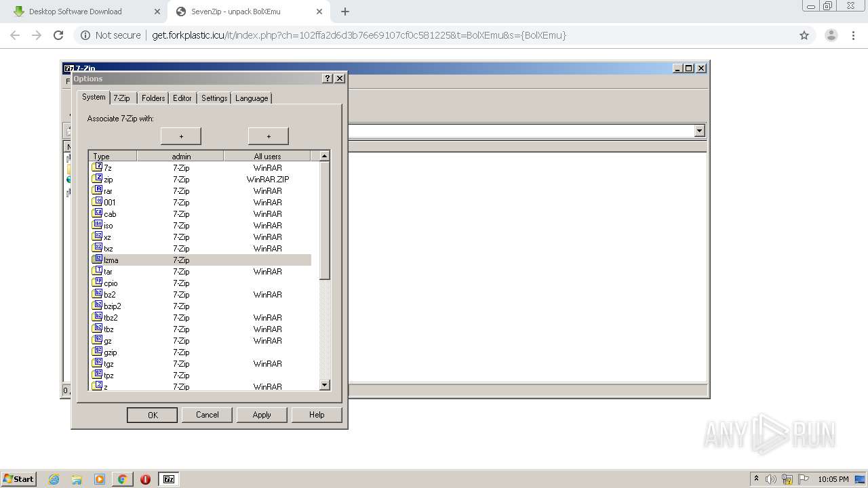
Task: Show hidden system tray icons
Action: [756, 479]
